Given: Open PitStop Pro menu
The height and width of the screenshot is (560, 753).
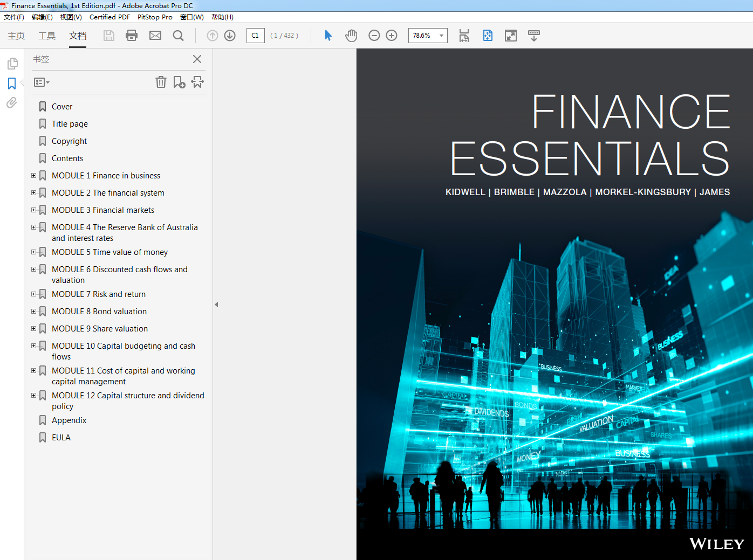Looking at the screenshot, I should point(155,17).
